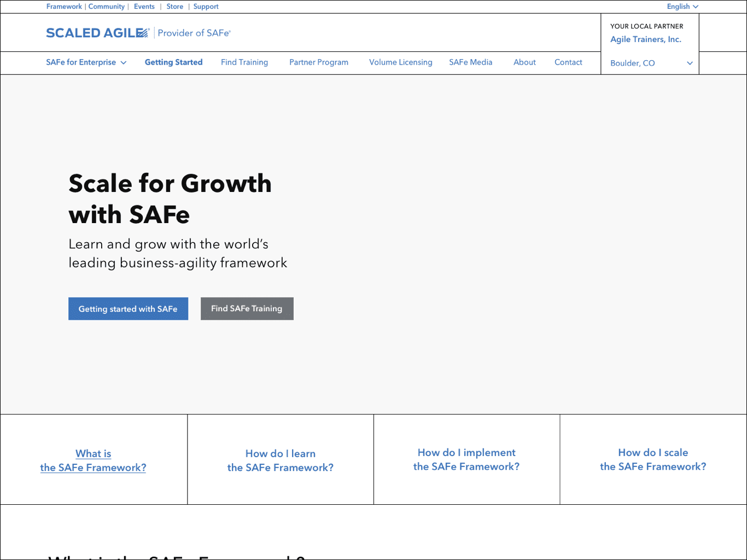The width and height of the screenshot is (747, 560).
Task: Open What is the SAFe Framework link
Action: tap(94, 460)
